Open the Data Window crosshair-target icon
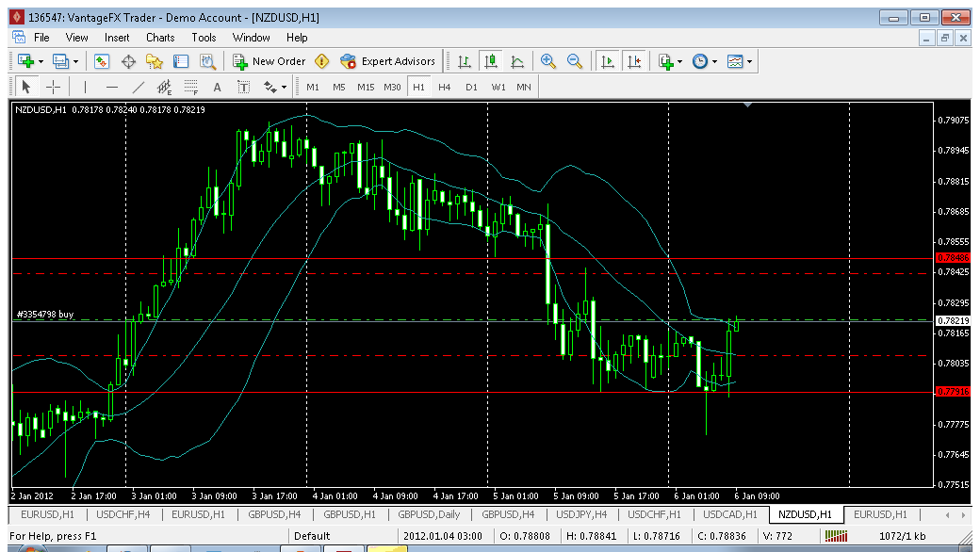 click(x=128, y=61)
